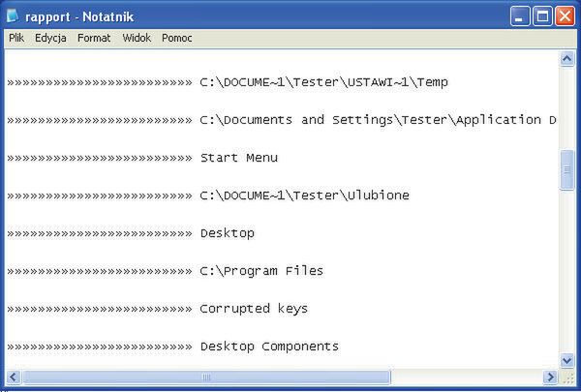The image size is (581, 392).
Task: Close the rapport Notatnik window
Action: (566, 15)
